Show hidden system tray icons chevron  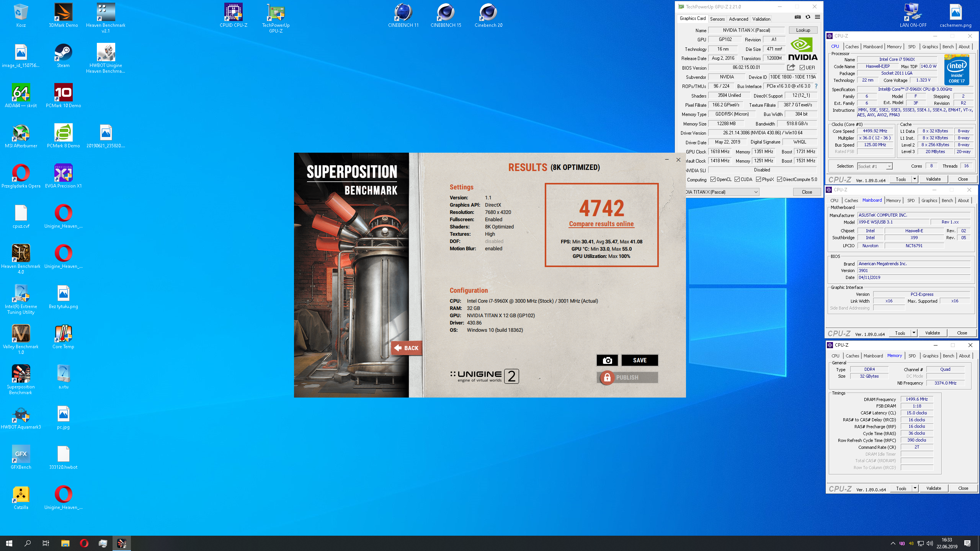click(893, 543)
